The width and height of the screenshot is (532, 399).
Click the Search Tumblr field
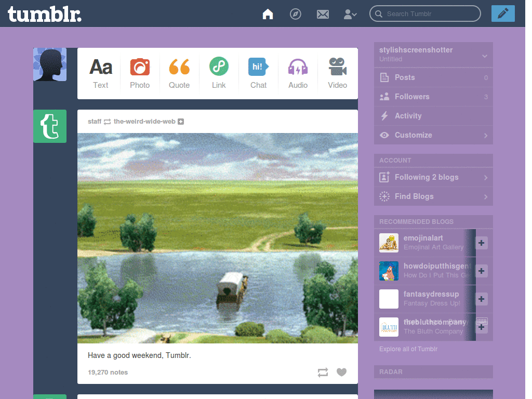pos(425,14)
